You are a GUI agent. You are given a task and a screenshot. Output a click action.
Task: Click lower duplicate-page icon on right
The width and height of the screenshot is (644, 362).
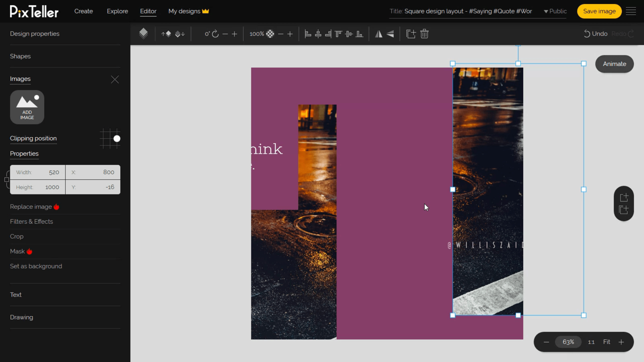[624, 210]
